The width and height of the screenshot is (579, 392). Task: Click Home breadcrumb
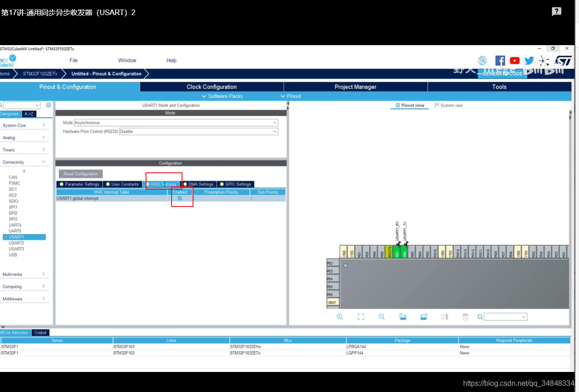click(5, 74)
